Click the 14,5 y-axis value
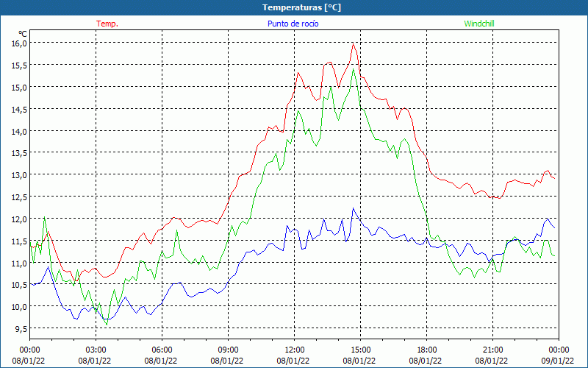Screen dimensions: 588x368 [x=20, y=109]
